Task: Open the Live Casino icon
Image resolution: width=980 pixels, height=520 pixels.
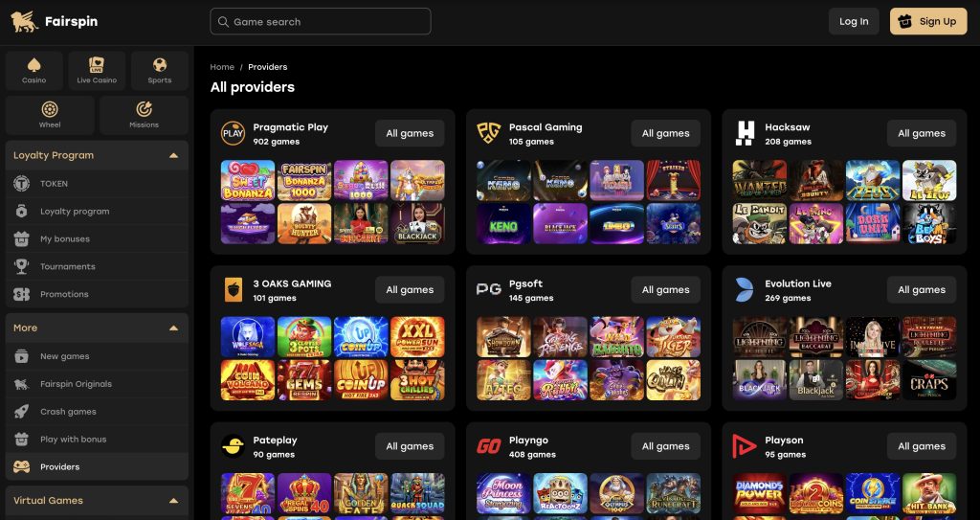Action: 97,64
